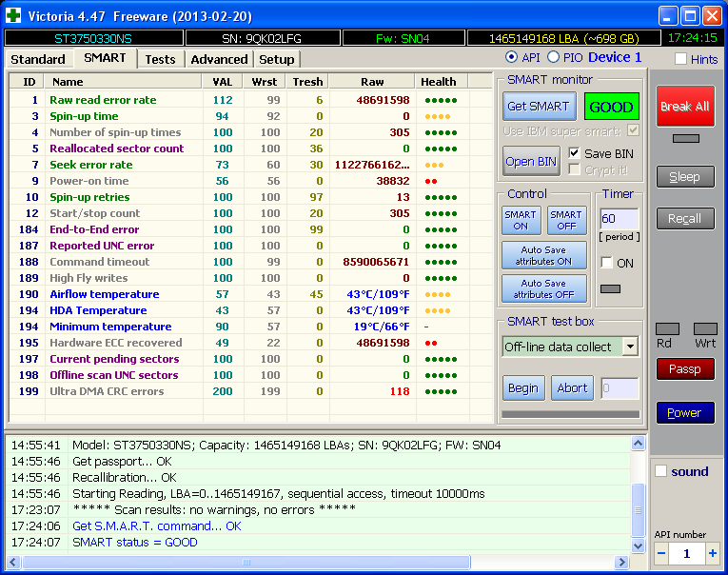Click the blue Power button
Screen dimensions: 728x575
point(684,412)
